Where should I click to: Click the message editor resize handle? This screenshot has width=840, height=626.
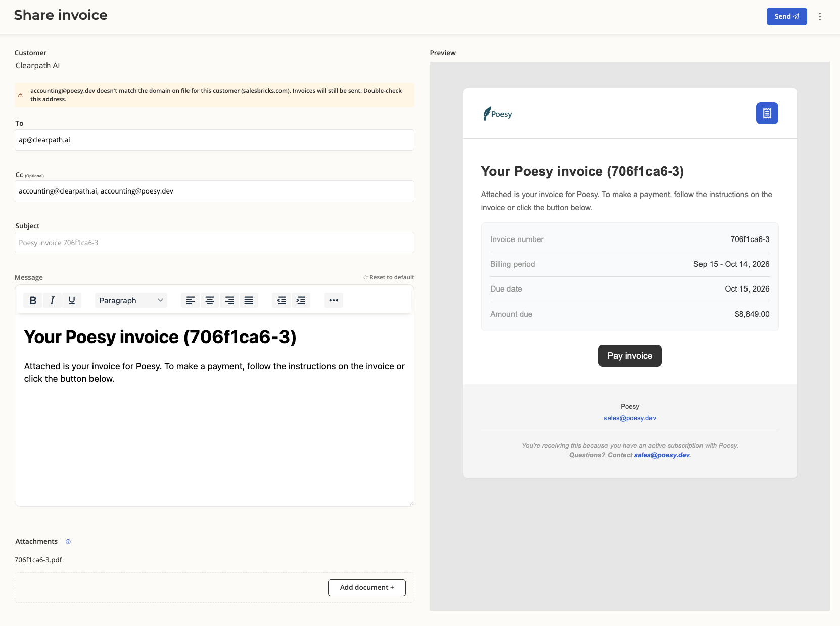tap(411, 504)
